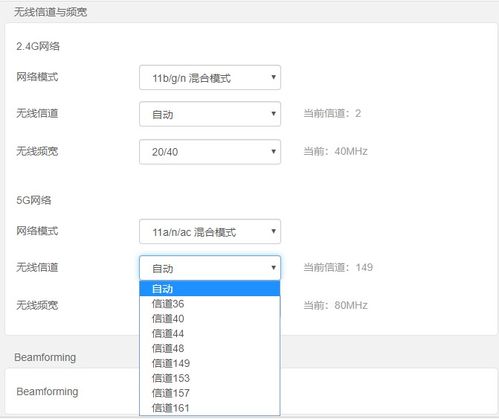Viewport: 499px width, 419px height.
Task: Click the 无线信道与频宽 section title
Action: pos(51,12)
